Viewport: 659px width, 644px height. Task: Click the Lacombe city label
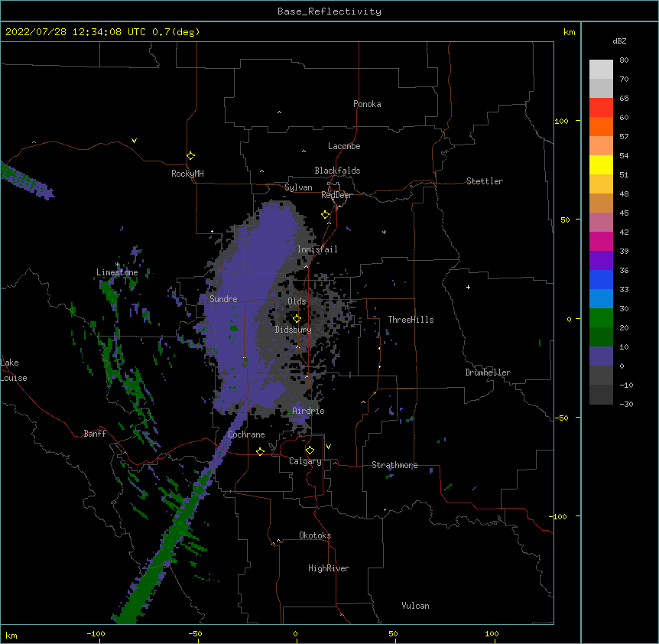pos(344,146)
